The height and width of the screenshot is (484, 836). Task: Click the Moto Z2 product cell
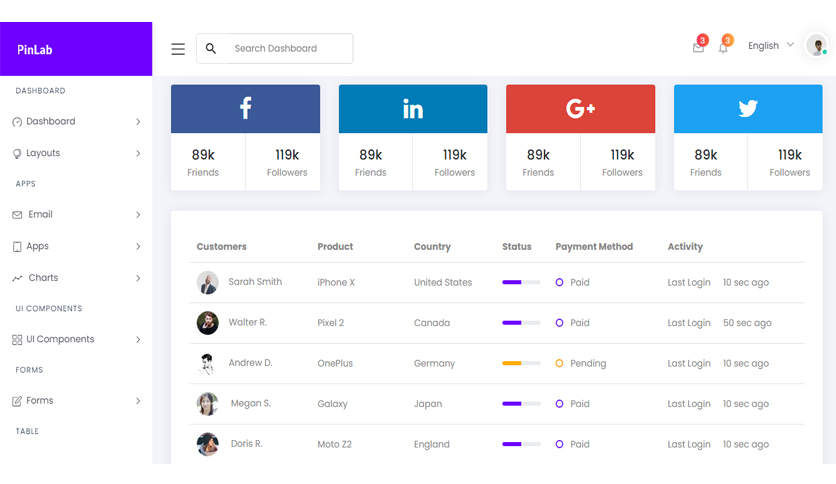pyautogui.click(x=334, y=445)
